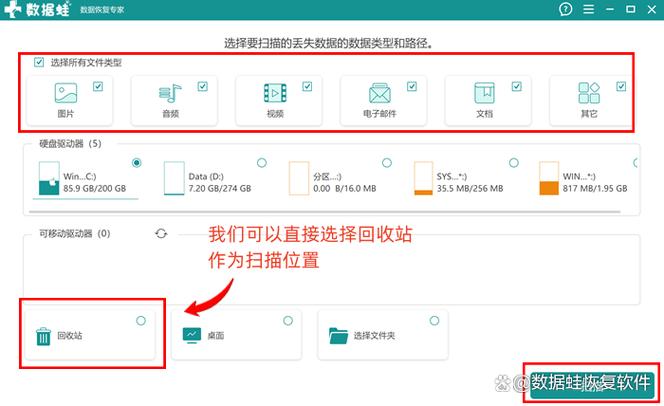Click the 817 MB/1.95 GB size text
Image resolution: width=664 pixels, height=406 pixels.
[x=595, y=188]
